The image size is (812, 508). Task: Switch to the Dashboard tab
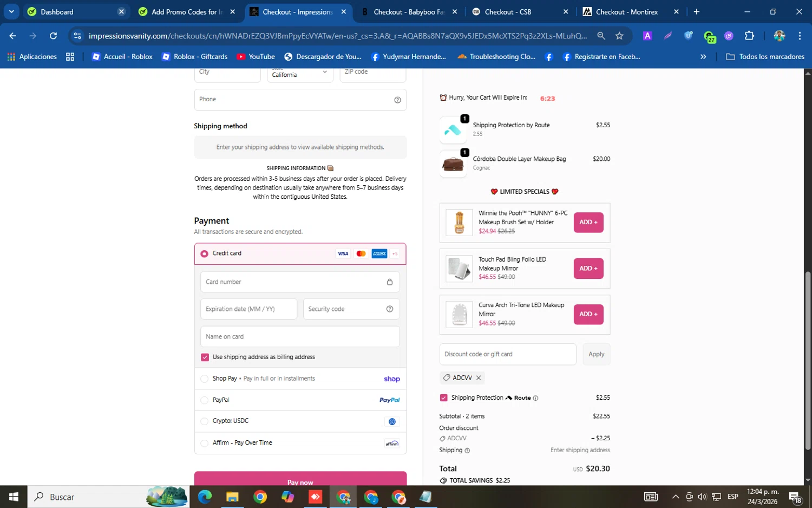pos(76,12)
